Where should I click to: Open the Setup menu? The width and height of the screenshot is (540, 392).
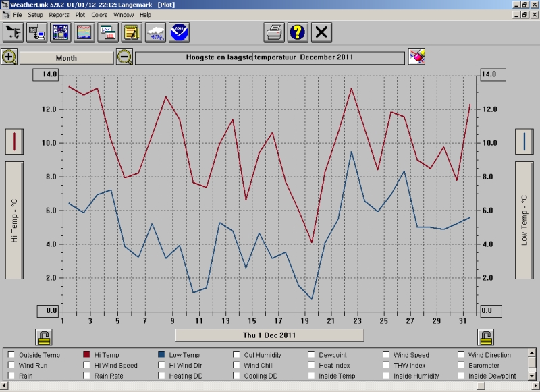[36, 15]
